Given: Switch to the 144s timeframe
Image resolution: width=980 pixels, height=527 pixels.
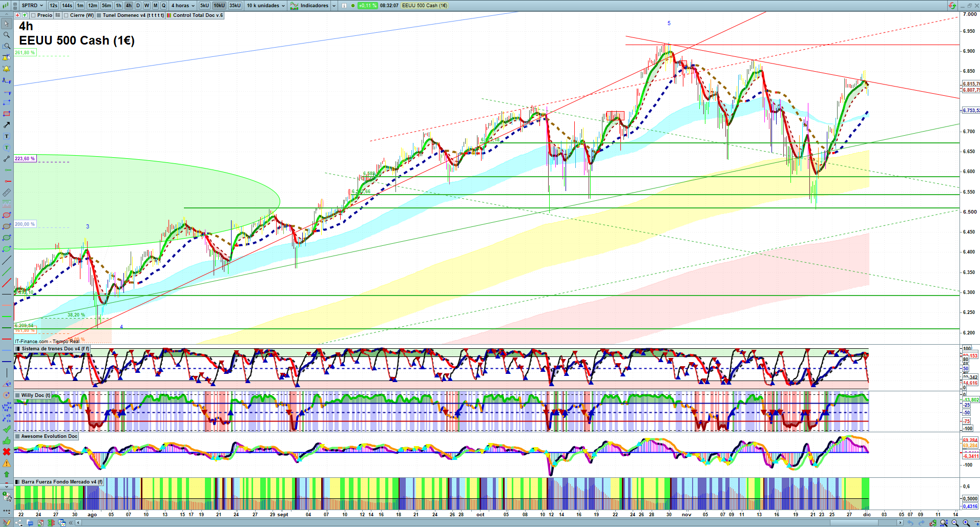Looking at the screenshot, I should (x=67, y=6).
